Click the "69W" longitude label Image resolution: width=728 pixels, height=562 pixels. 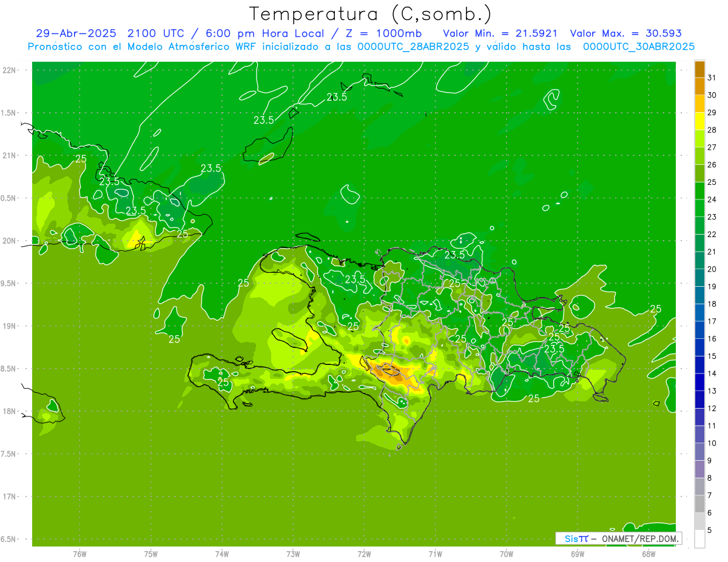pos(578,554)
